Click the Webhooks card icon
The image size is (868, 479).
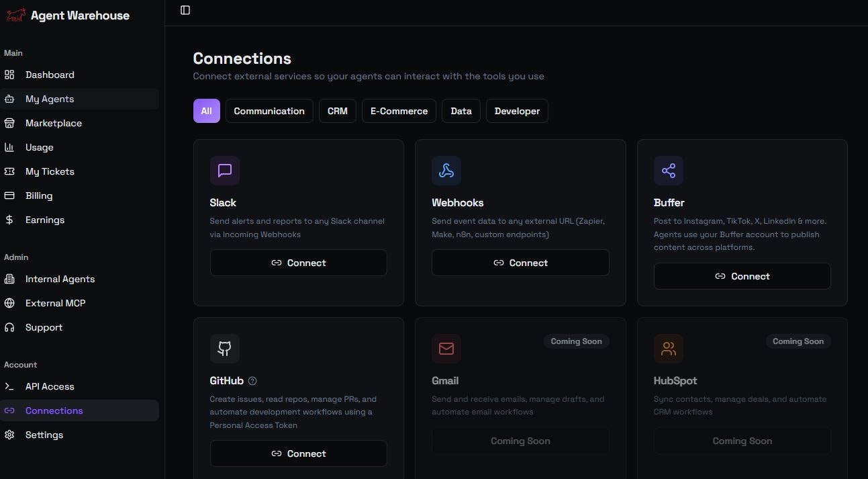coord(446,171)
